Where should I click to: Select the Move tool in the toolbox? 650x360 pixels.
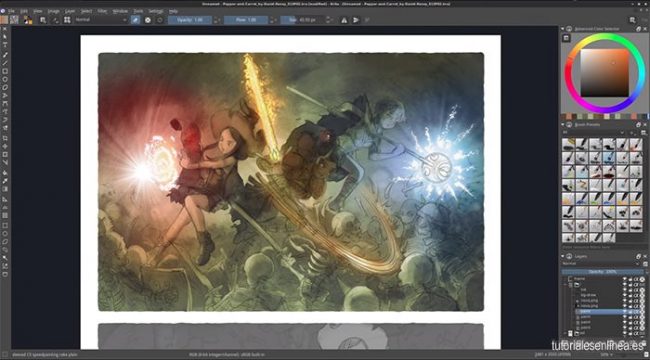point(5,146)
